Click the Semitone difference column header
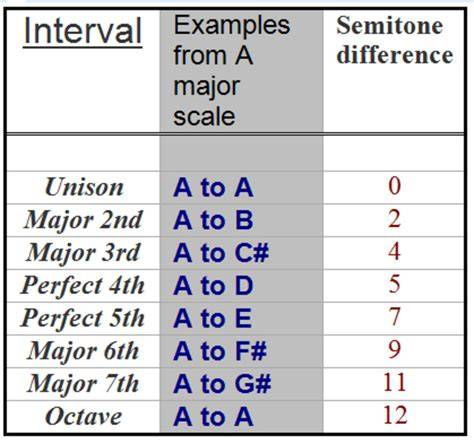 pos(394,40)
